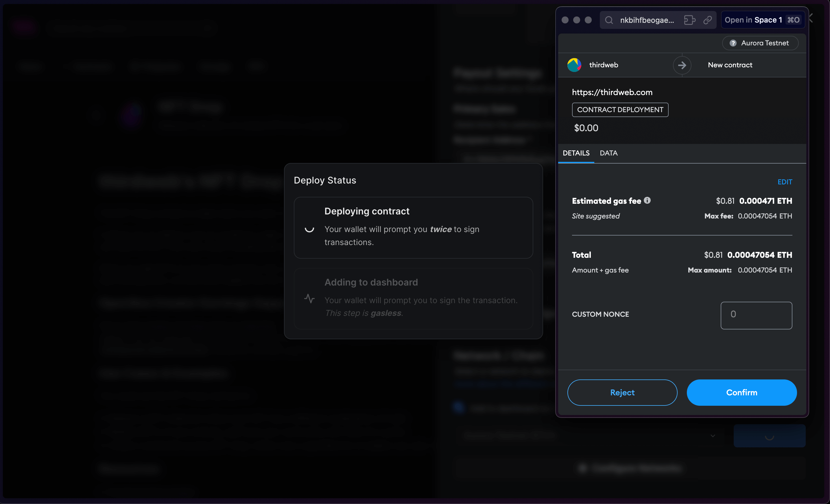Image resolution: width=830 pixels, height=504 pixels.
Task: Edit the custom nonce field
Action: pyautogui.click(x=756, y=315)
